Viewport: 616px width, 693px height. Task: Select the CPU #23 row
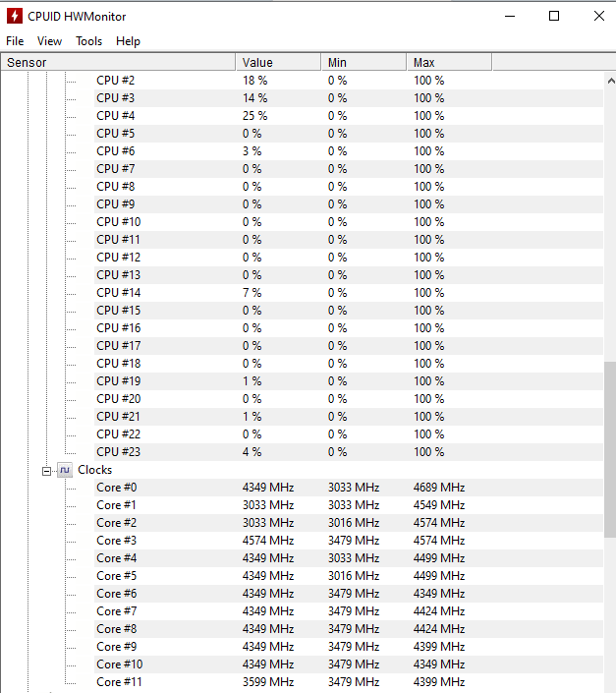tap(349, 452)
